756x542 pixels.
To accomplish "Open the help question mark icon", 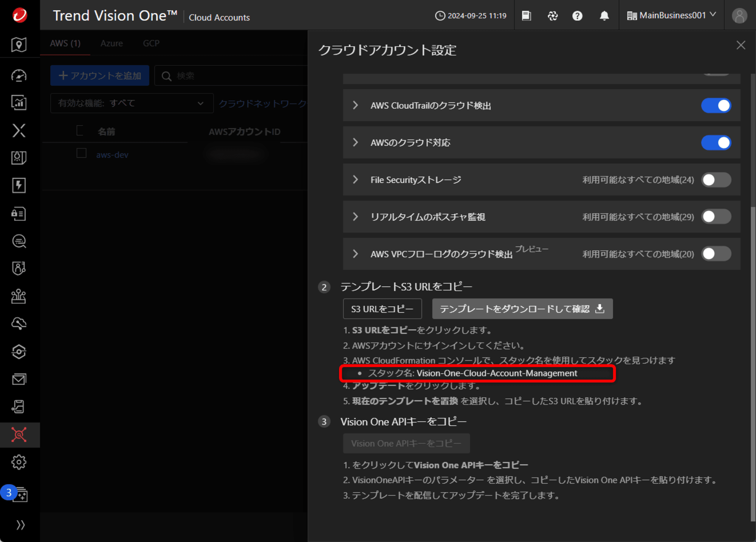I will (x=577, y=15).
